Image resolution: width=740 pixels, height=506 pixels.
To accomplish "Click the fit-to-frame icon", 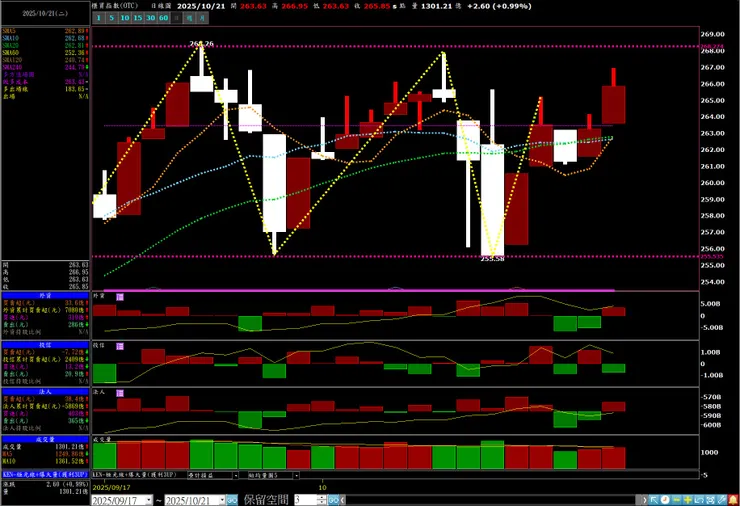I will pyautogui.click(x=710, y=499).
